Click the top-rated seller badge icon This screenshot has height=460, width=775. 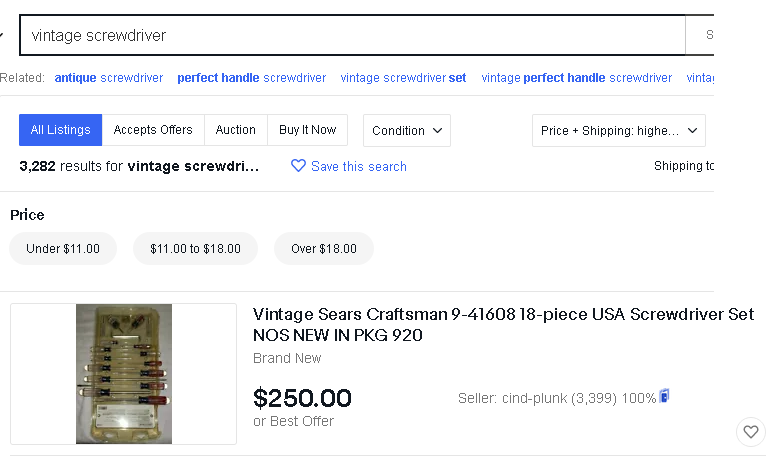pos(664,396)
